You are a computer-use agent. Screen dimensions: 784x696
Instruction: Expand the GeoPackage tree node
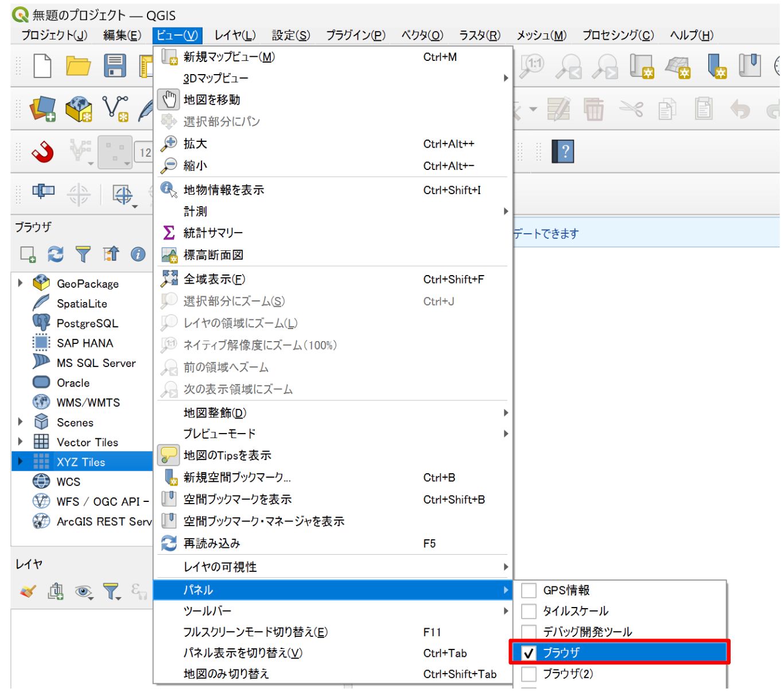(21, 283)
